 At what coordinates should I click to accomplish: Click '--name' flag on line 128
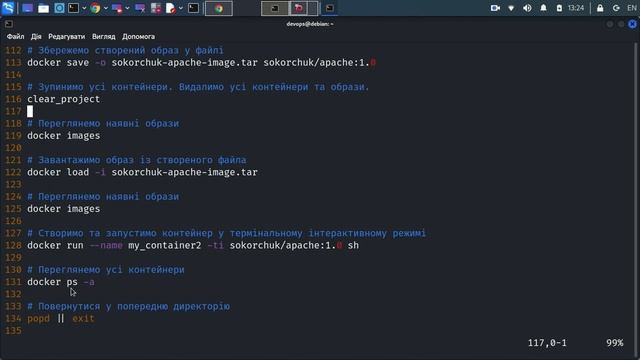106,245
